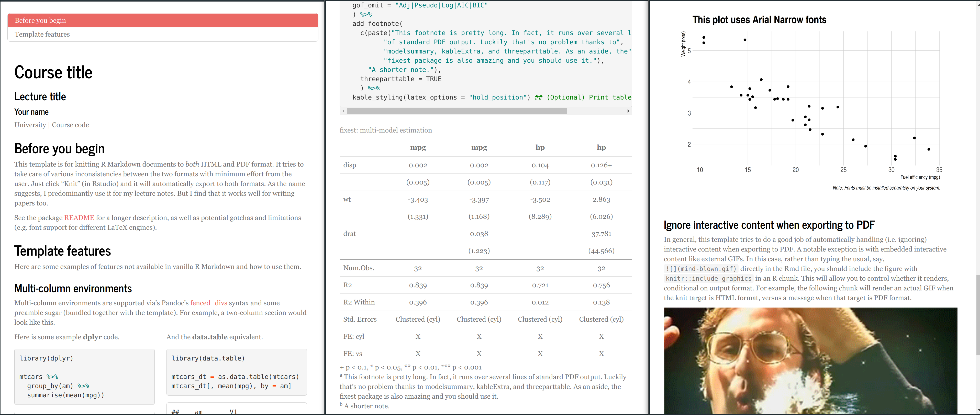980x415 pixels.
Task: Click the 'fixest: multi-model estimation' table caption
Action: coord(385,130)
